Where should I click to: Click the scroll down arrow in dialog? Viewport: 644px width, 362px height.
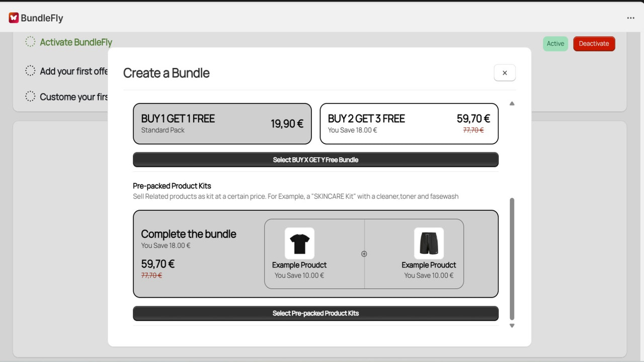[512, 326]
